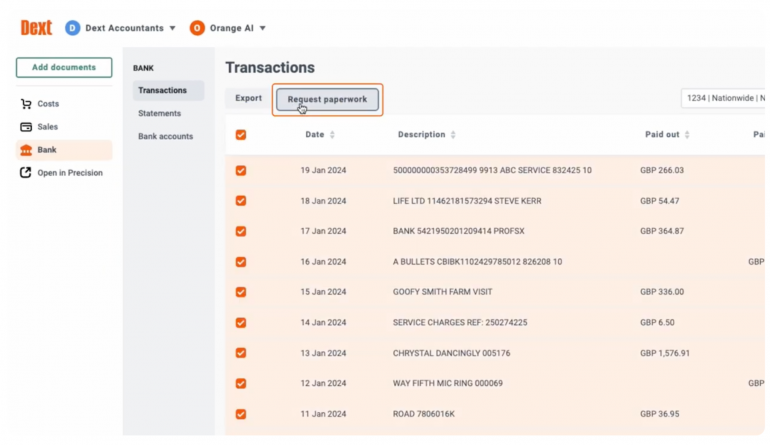Click description 'WAY FIFTH MIC RING 000069'
Image resolution: width=770 pixels, height=445 pixels.
point(448,383)
